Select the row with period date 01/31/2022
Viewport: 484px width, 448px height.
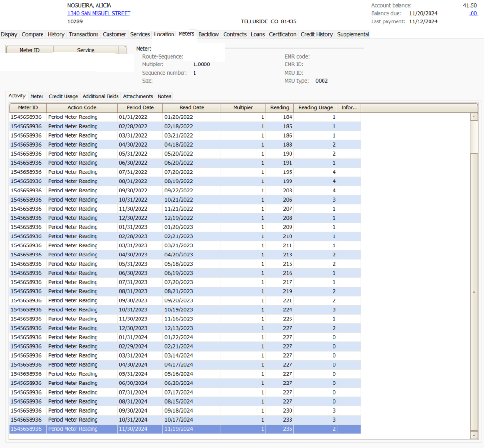[x=185, y=117]
